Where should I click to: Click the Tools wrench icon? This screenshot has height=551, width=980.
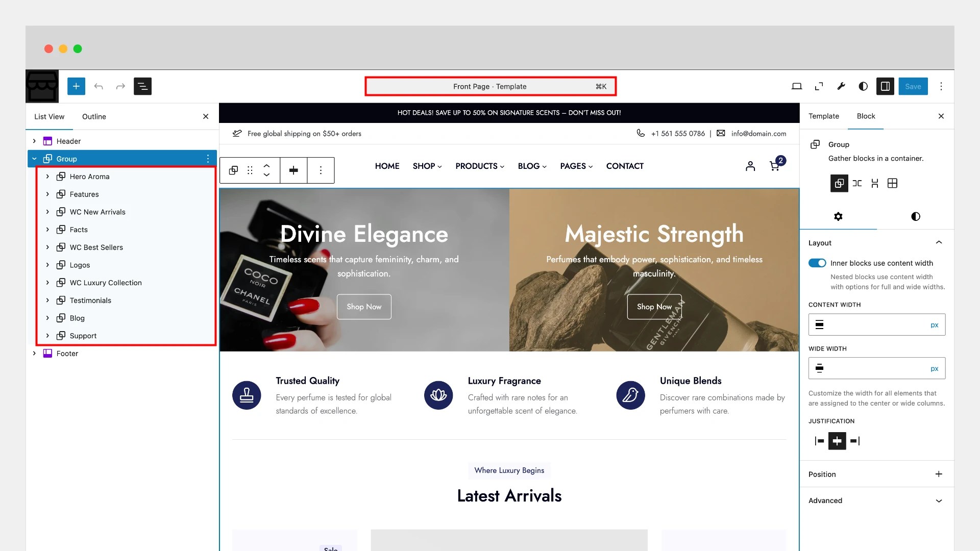pyautogui.click(x=841, y=86)
